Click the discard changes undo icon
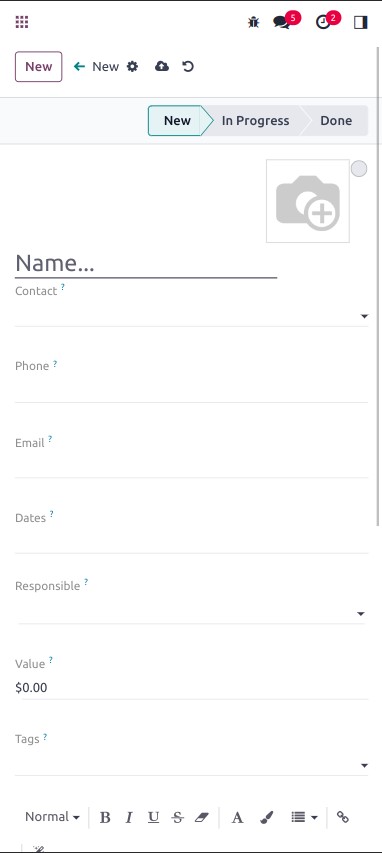The width and height of the screenshot is (382, 853). pos(188,66)
